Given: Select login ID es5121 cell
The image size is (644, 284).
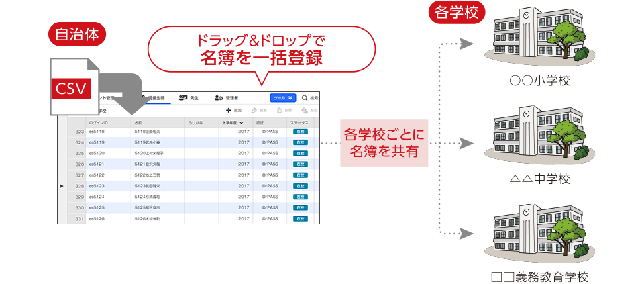Looking at the screenshot, I should (97, 164).
